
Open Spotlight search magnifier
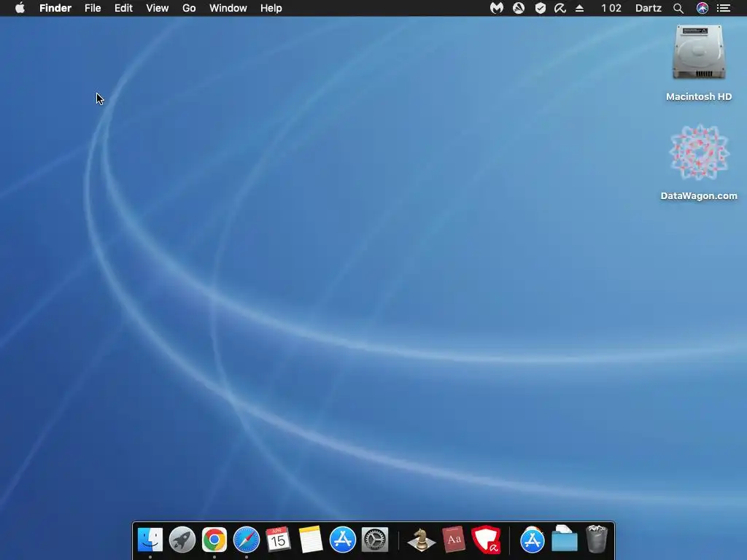point(678,8)
